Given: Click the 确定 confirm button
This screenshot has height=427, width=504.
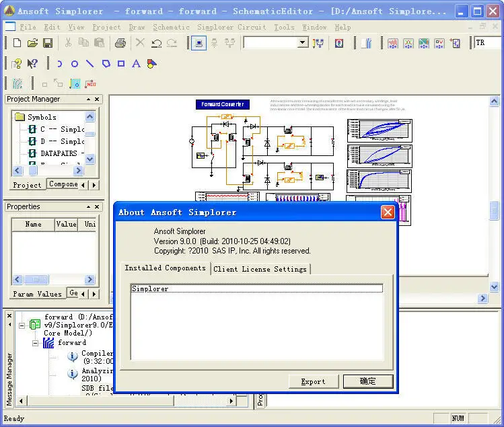Looking at the screenshot, I should (x=368, y=382).
